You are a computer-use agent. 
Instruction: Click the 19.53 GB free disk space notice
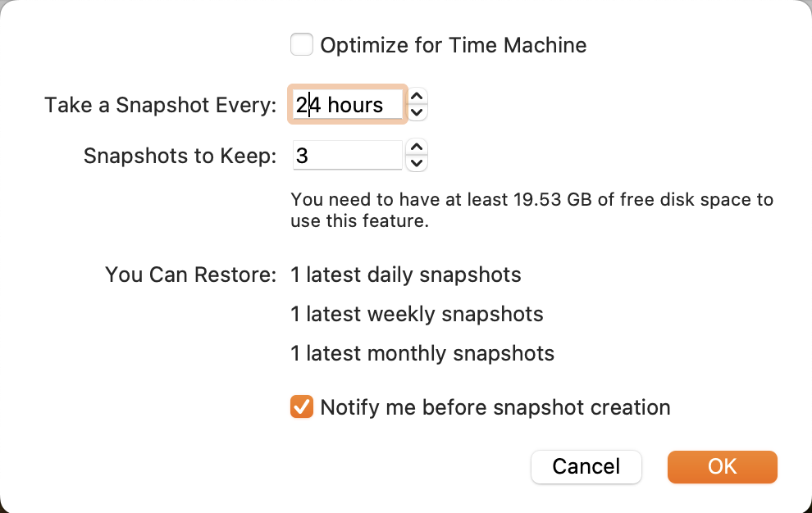(531, 210)
